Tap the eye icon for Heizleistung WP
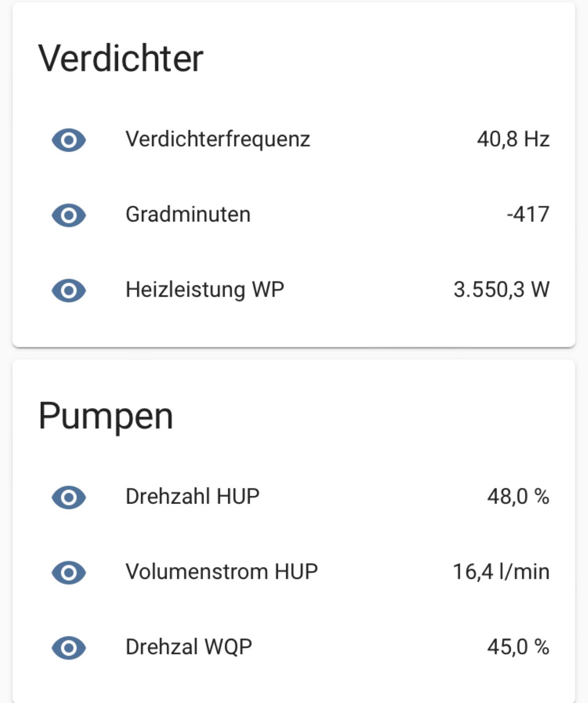The image size is (588, 703). [69, 290]
